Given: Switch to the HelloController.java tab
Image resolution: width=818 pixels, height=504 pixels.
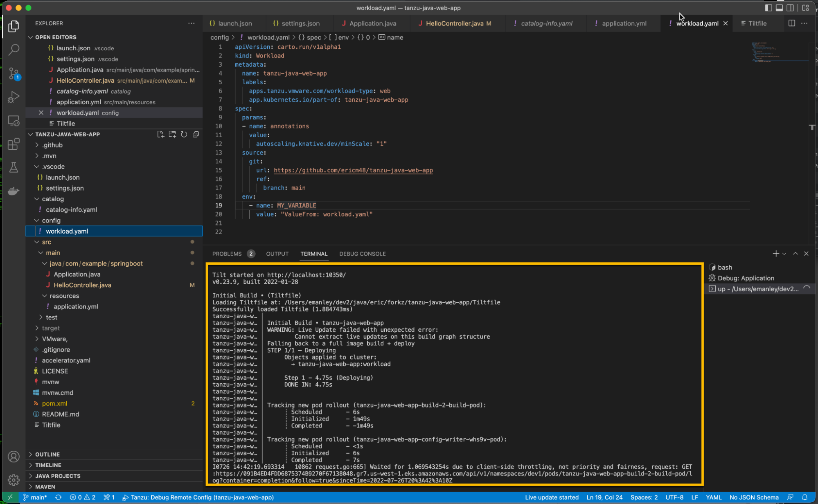Looking at the screenshot, I should (454, 23).
